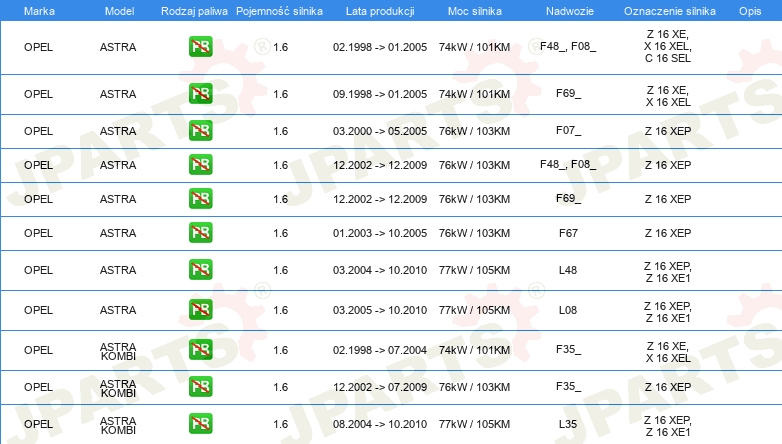Select the body code L08
This screenshot has width=782, height=444.
(x=568, y=310)
